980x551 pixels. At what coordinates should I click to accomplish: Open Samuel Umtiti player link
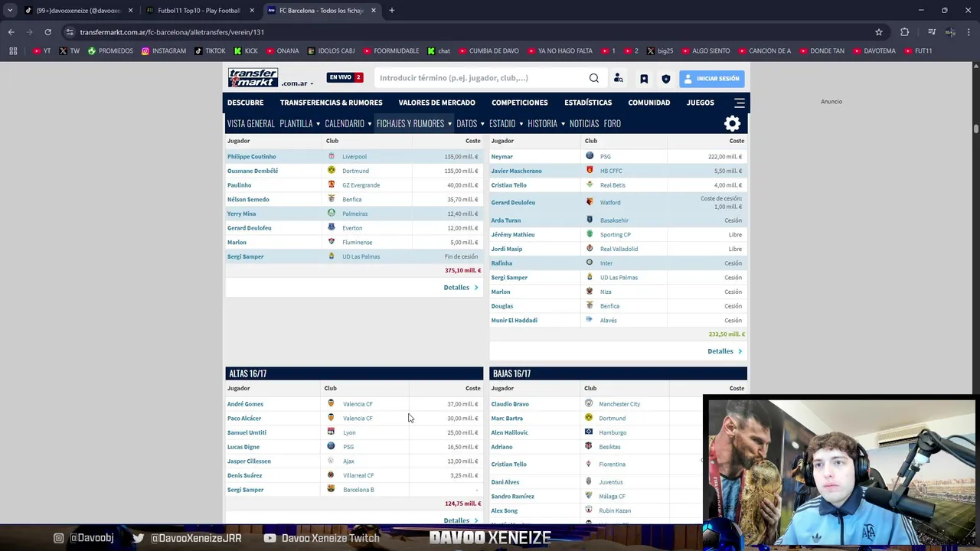[247, 432]
